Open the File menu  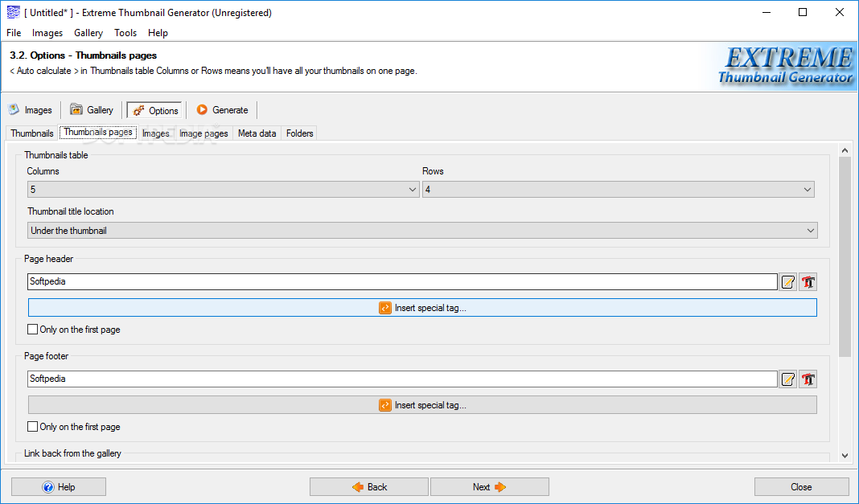(x=14, y=33)
